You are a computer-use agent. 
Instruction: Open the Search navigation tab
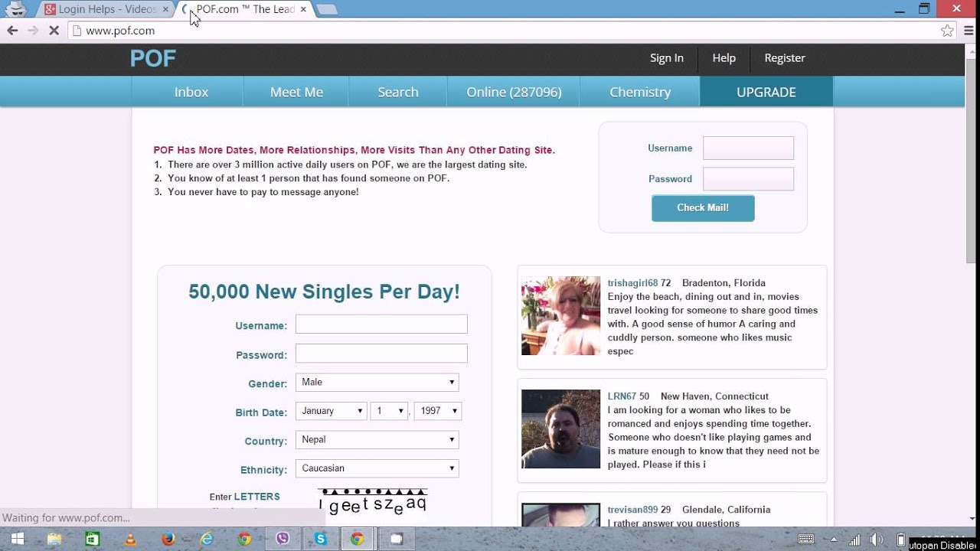tap(398, 92)
